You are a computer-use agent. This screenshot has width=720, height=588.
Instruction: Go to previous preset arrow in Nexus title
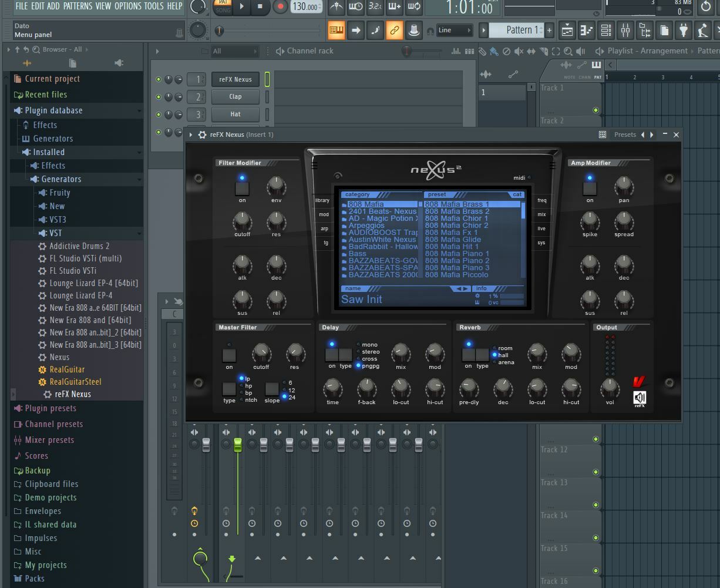(643, 135)
